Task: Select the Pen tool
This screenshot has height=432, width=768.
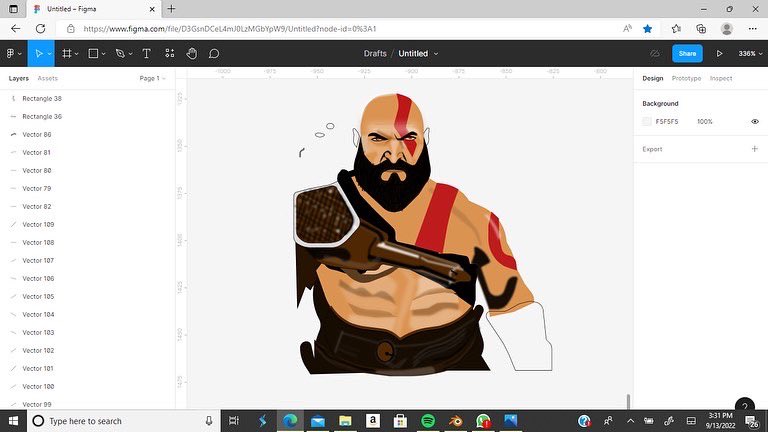Action: pyautogui.click(x=120, y=53)
